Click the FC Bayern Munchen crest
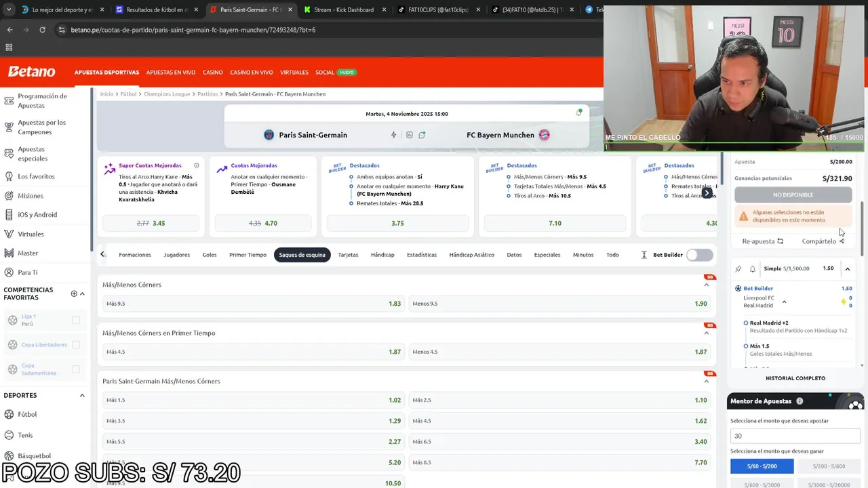This screenshot has height=488, width=868. [x=544, y=135]
